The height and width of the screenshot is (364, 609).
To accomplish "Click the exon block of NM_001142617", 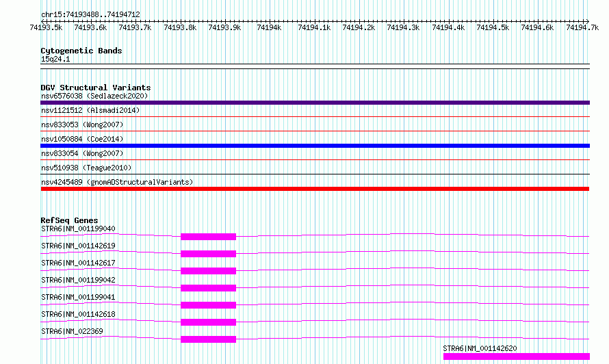I will pyautogui.click(x=208, y=271).
